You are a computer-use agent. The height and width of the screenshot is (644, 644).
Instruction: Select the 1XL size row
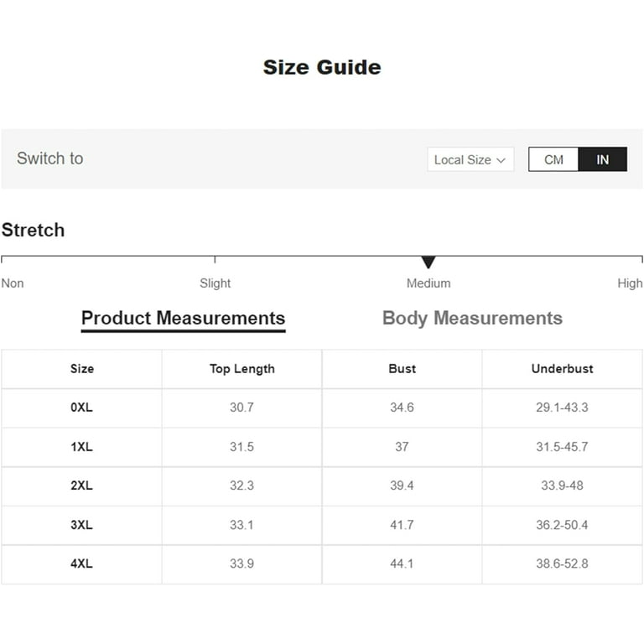pyautogui.click(x=81, y=447)
